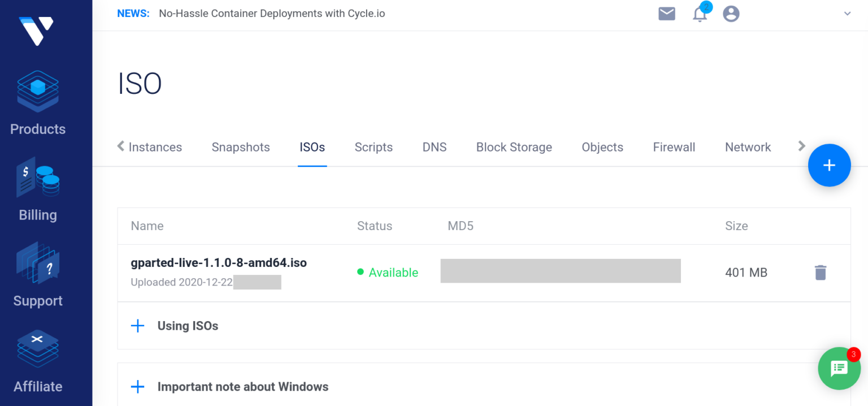Open the Cycle.io news headline link
Screen dimensions: 868x406
point(272,14)
